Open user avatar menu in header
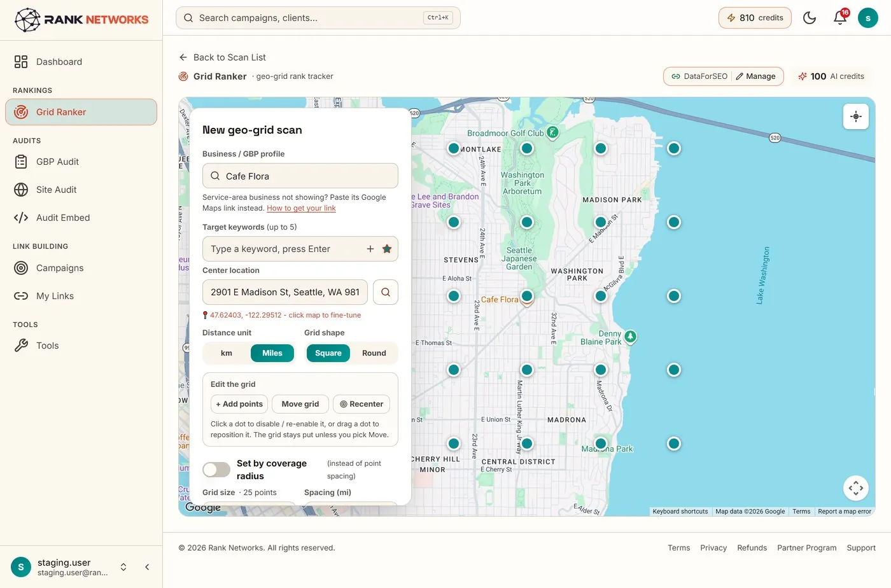The image size is (891, 588). [x=868, y=18]
